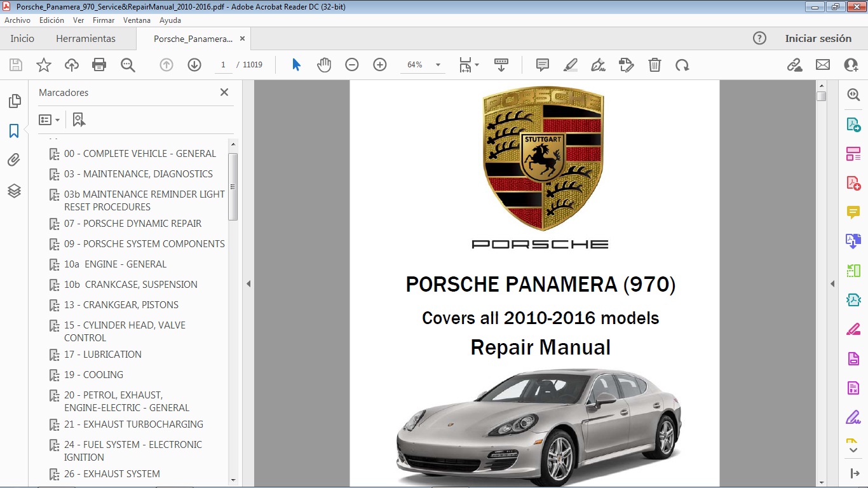
Task: Select the highlight text tool
Action: (570, 65)
